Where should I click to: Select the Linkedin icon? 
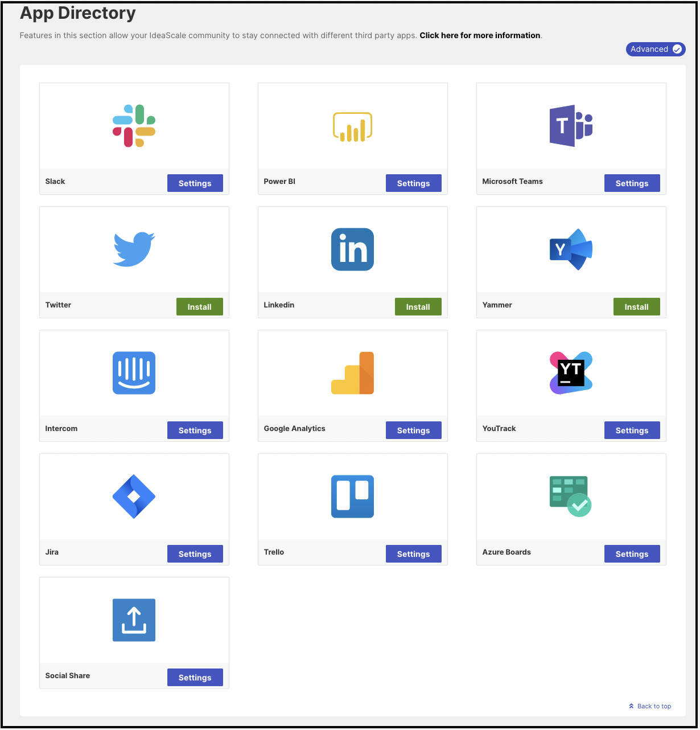[352, 249]
